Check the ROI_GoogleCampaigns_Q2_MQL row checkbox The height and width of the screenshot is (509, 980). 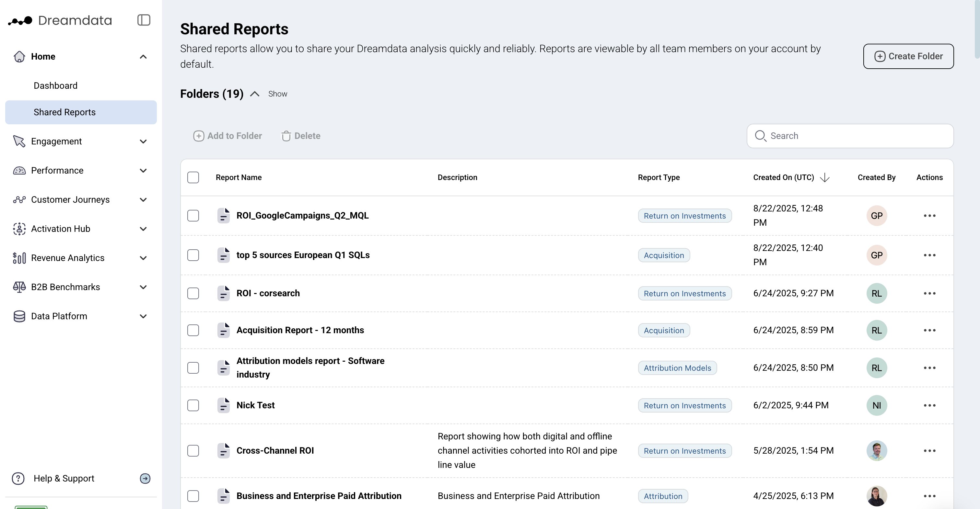click(193, 216)
